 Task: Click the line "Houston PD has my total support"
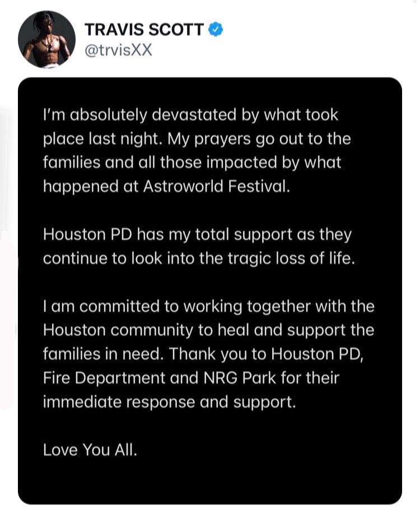197,234
